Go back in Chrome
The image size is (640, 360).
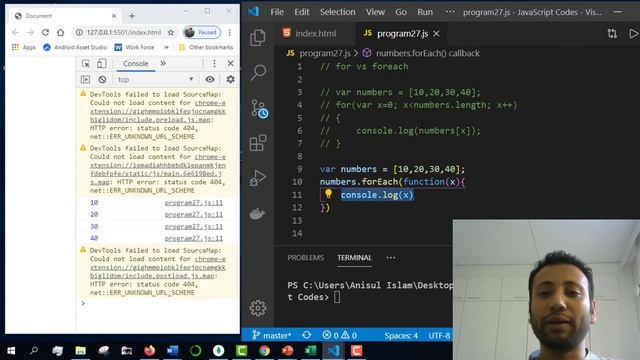16,32
